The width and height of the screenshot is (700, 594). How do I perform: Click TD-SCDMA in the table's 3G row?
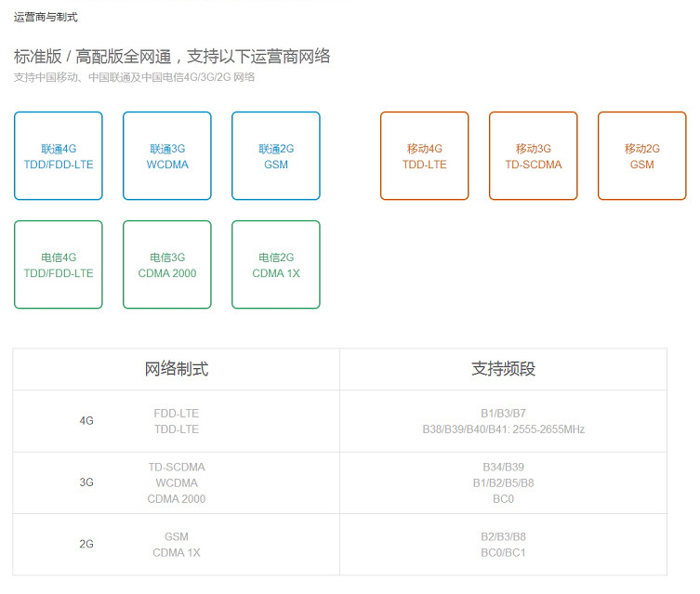click(x=177, y=468)
